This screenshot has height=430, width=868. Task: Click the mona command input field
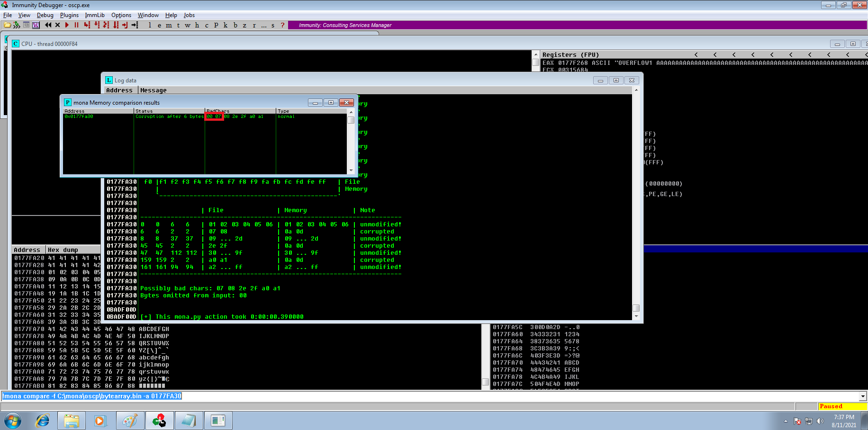[x=430, y=396]
